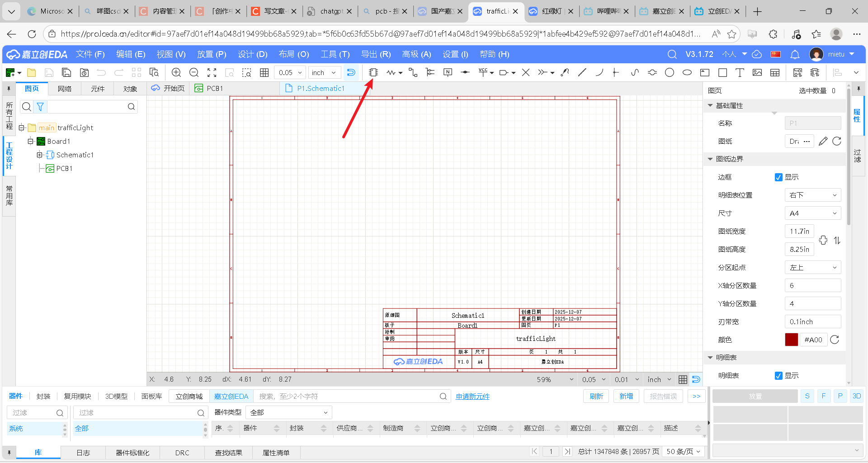This screenshot has width=868, height=463.
Task: Open the 50 条/页 page size dropdown
Action: (x=684, y=452)
